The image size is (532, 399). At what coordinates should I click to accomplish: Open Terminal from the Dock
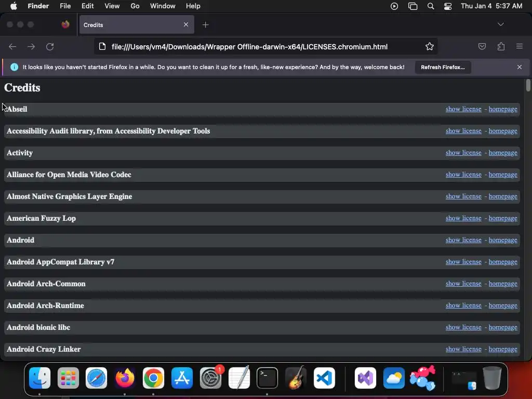point(268,378)
